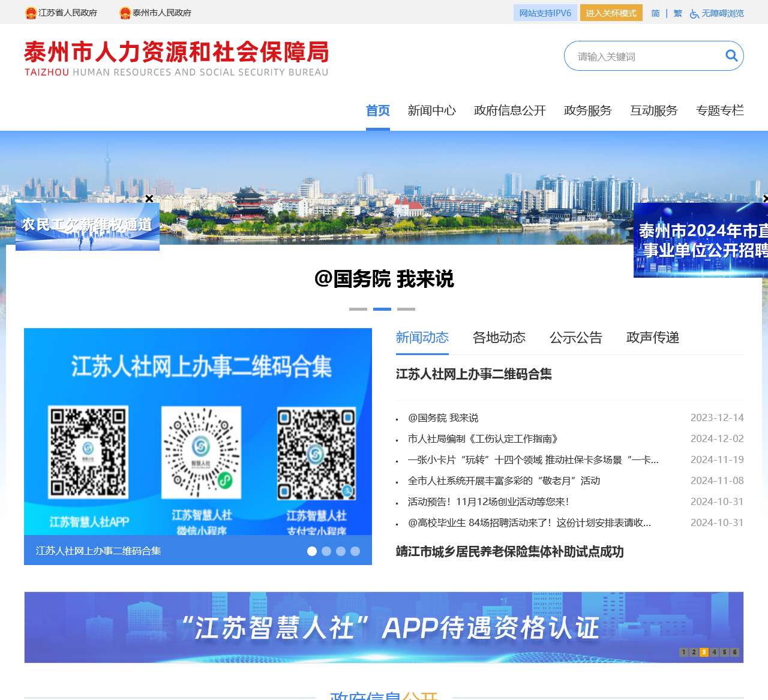Select the third slideshow dot
This screenshot has width=768, height=700.
pyautogui.click(x=341, y=551)
